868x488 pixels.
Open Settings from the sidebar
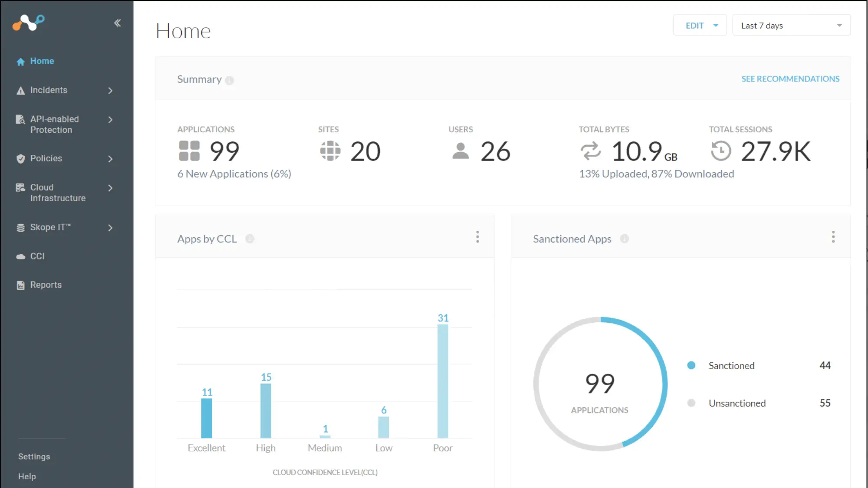click(34, 456)
